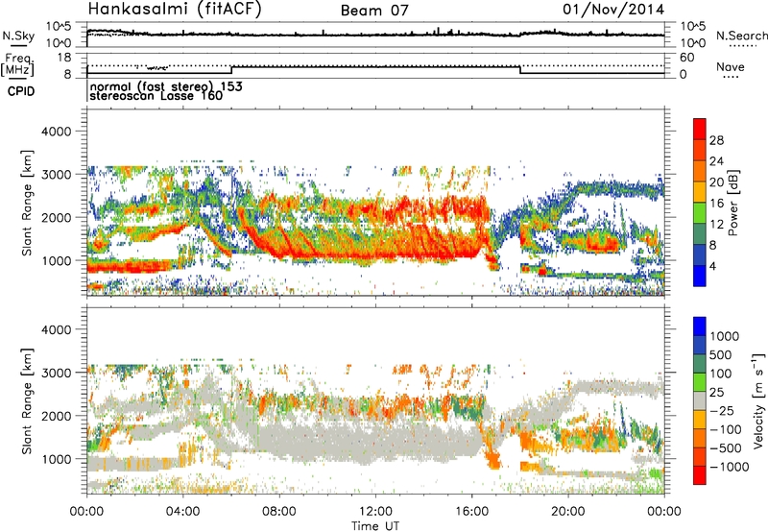The width and height of the screenshot is (768, 532).
Task: Click the '18' frequency axis tick label
Action: coord(64,58)
